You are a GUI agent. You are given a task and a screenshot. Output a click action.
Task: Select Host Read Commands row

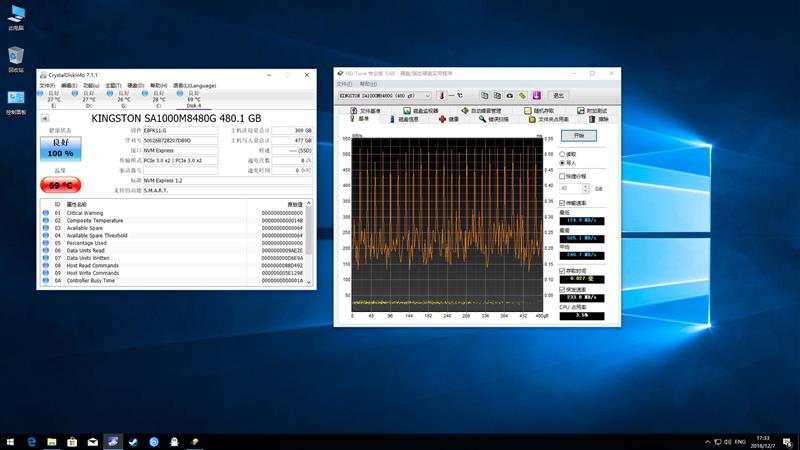click(x=173, y=266)
